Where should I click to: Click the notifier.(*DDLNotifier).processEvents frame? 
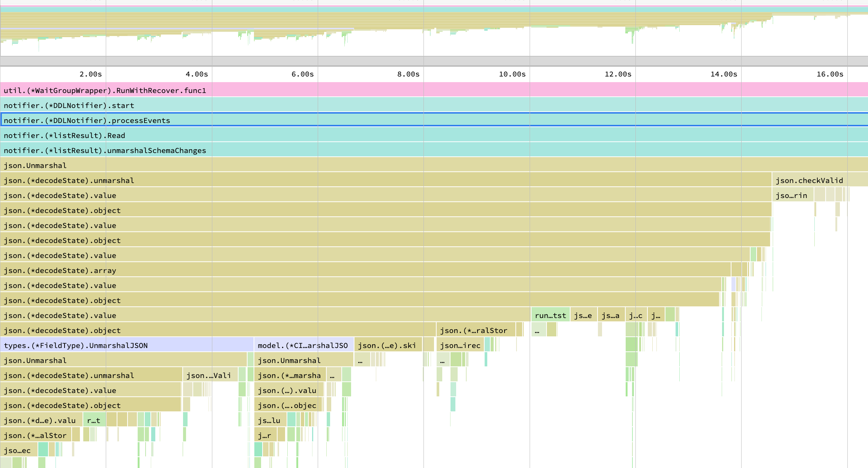click(87, 120)
